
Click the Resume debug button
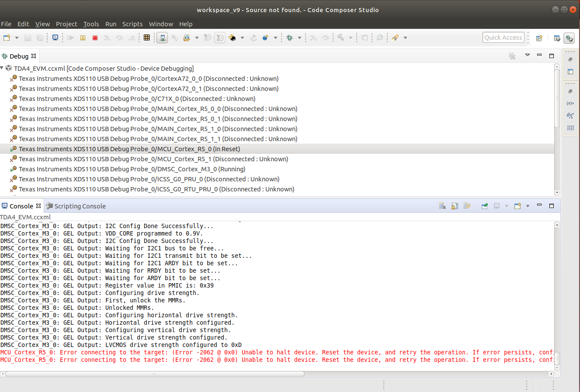tap(70, 38)
